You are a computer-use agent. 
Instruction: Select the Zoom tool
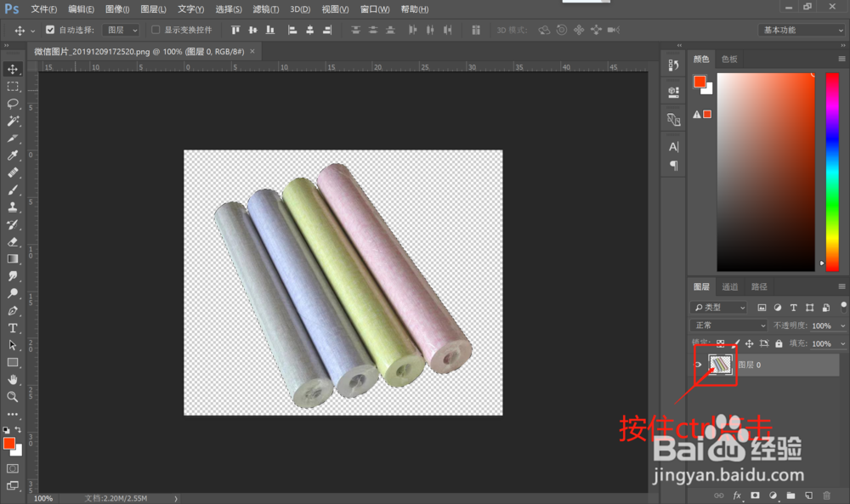pos(13,397)
